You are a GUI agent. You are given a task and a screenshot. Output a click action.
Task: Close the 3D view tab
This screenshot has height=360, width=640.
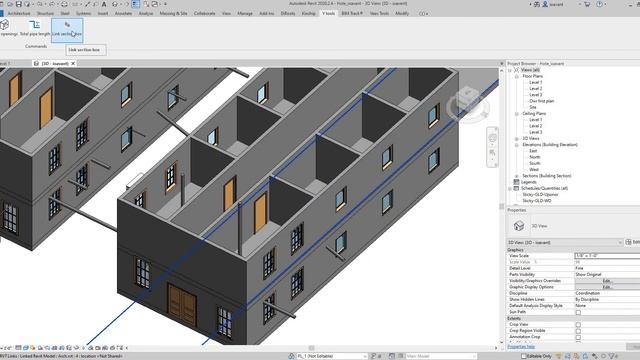[73, 63]
